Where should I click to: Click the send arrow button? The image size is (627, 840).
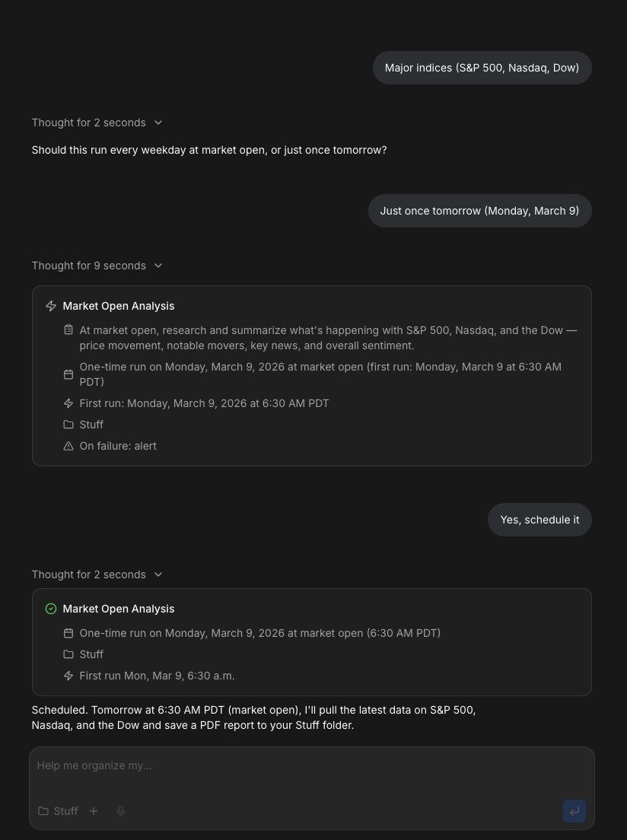(574, 811)
